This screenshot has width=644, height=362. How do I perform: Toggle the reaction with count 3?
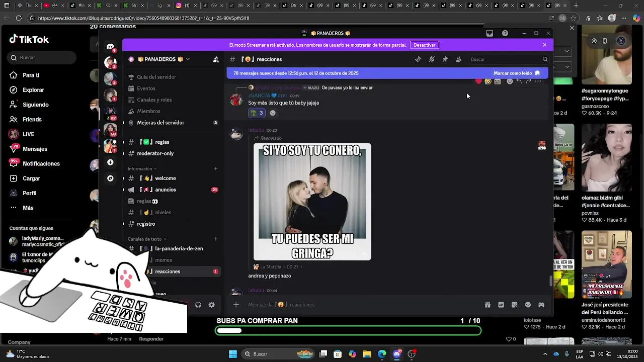tap(257, 113)
